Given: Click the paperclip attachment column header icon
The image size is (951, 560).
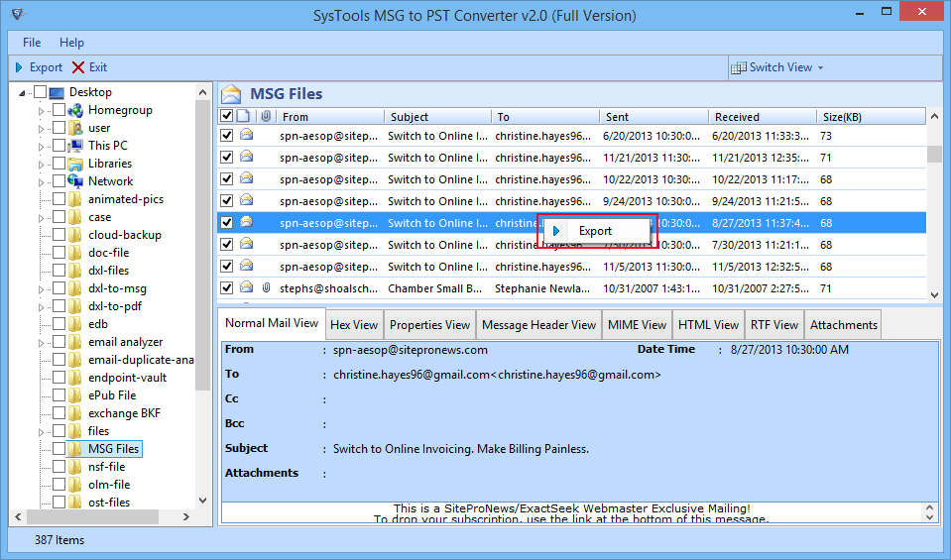Looking at the screenshot, I should pos(266,117).
